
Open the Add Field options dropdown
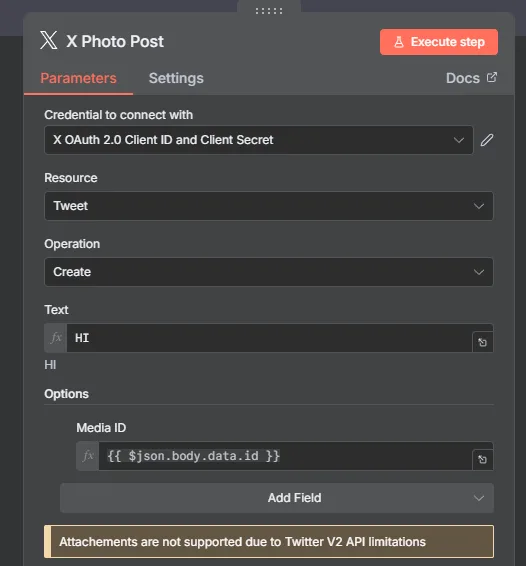[x=277, y=498]
